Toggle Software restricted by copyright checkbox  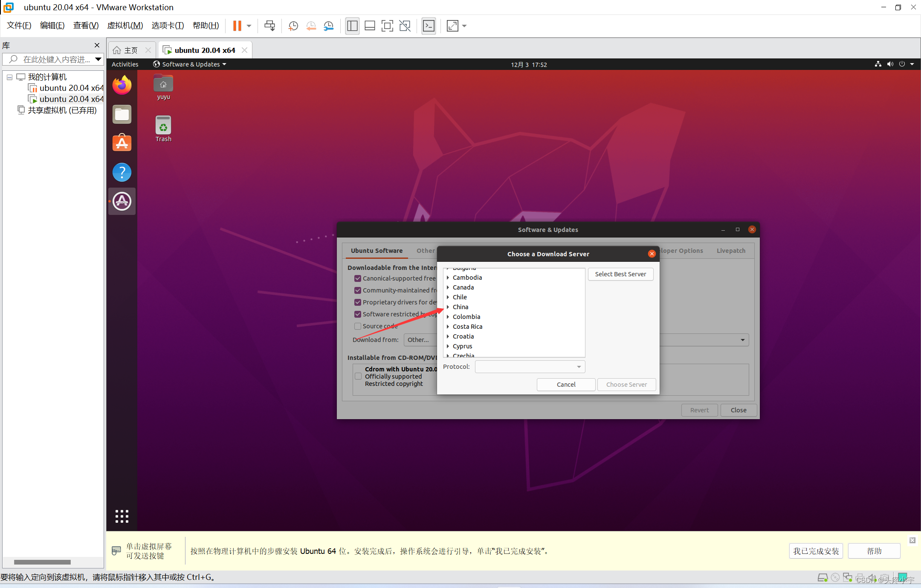click(x=358, y=314)
